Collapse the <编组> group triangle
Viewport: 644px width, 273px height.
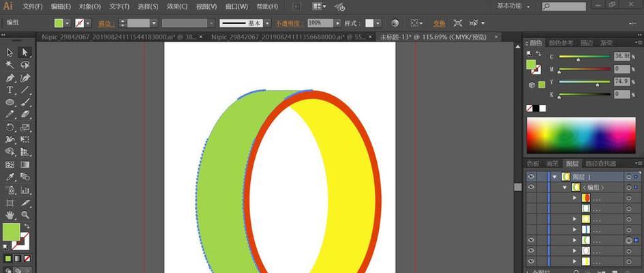click(566, 187)
